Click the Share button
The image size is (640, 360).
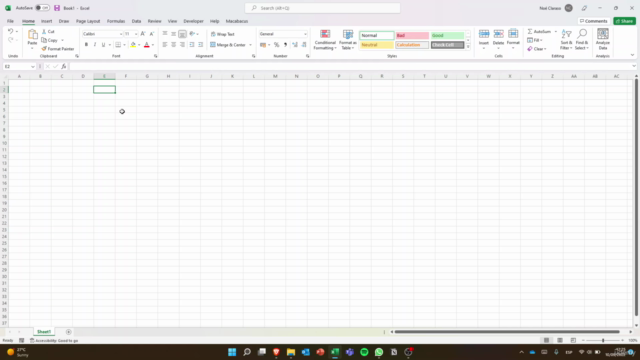click(624, 21)
